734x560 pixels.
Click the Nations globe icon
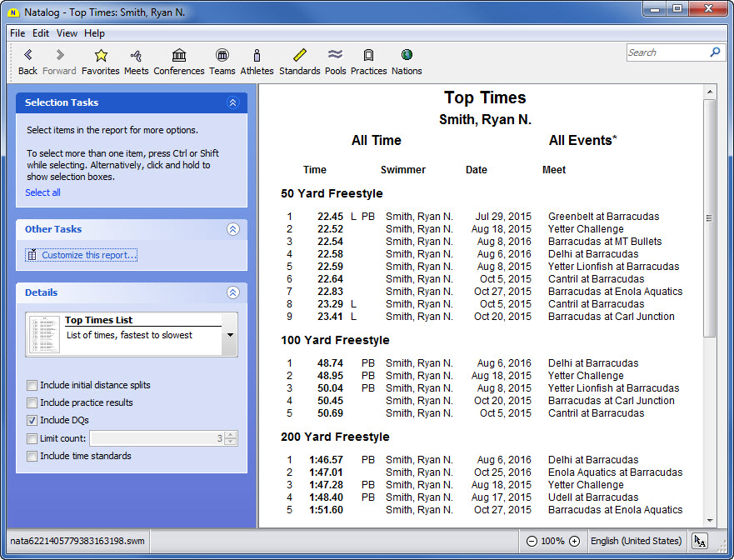[x=407, y=56]
